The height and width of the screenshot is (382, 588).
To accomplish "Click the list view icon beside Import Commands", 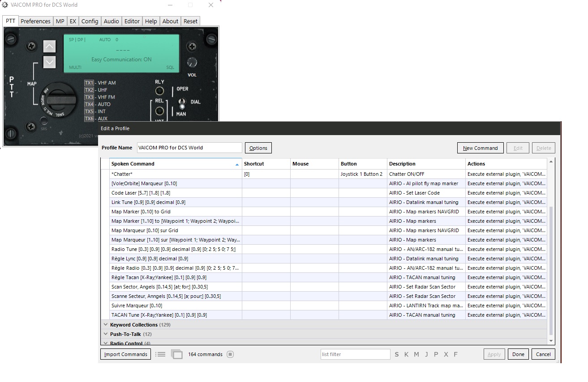I will pyautogui.click(x=160, y=354).
